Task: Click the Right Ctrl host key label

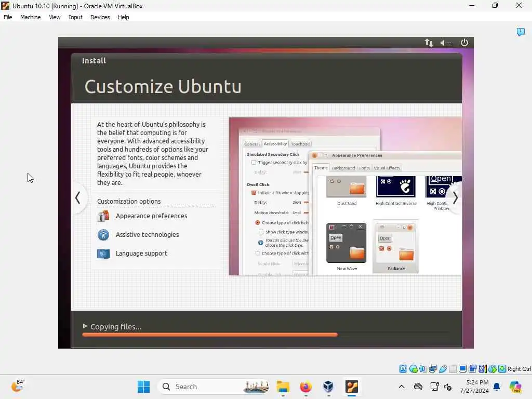Action: click(519, 369)
